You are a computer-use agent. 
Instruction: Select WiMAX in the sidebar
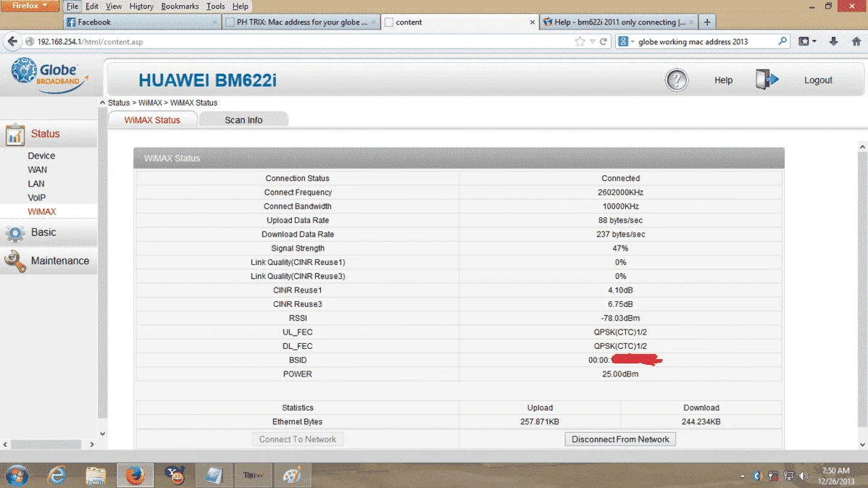[x=41, y=211]
